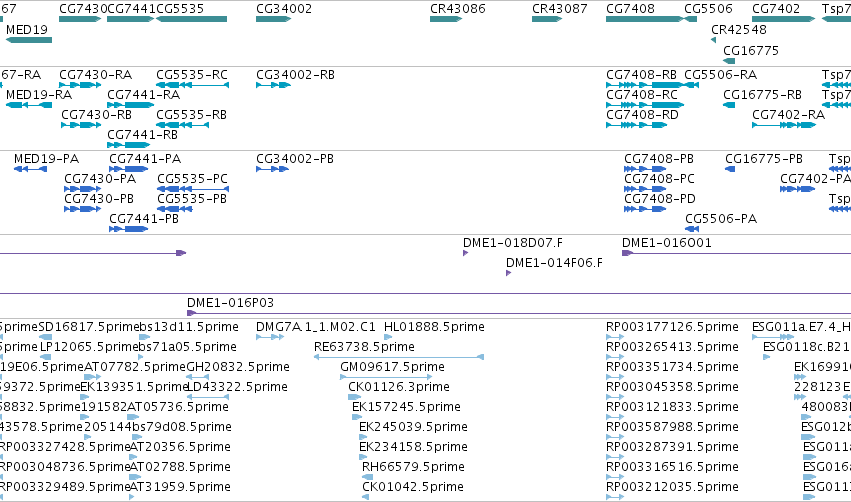Click the DME1-018D07.F marker

pyautogui.click(x=465, y=253)
